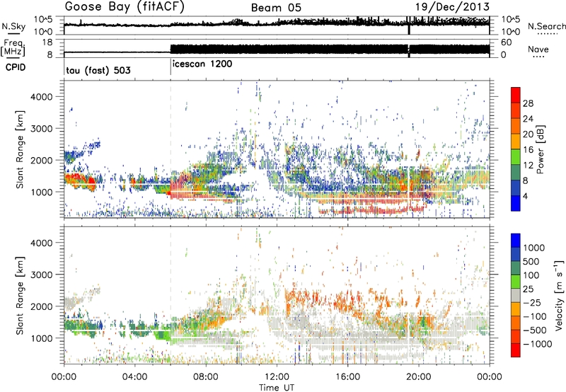Click the gray segment of velocity color bar
This screenshot has width=566, height=392.
coord(516,296)
